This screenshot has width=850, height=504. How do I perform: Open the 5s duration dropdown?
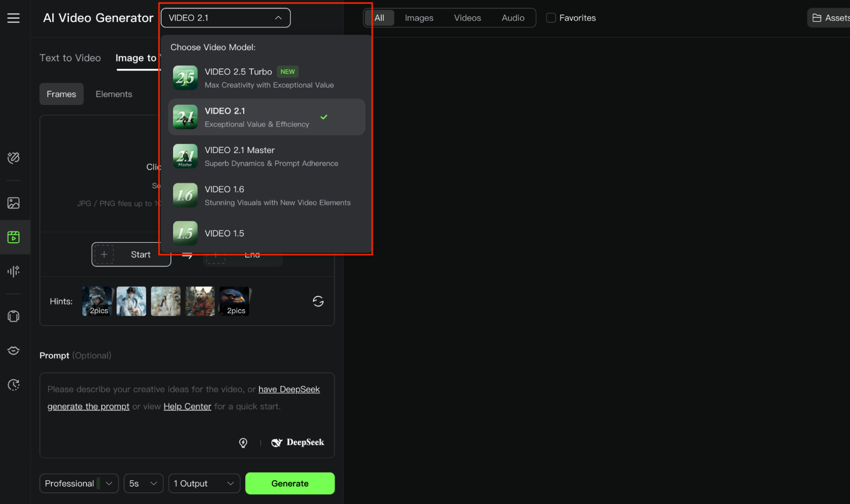[143, 483]
